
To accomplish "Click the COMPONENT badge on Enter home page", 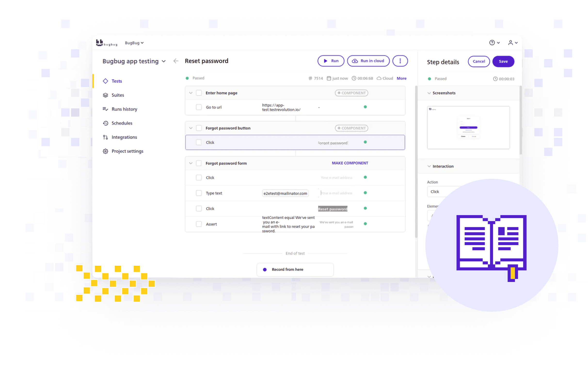I will 351,93.
